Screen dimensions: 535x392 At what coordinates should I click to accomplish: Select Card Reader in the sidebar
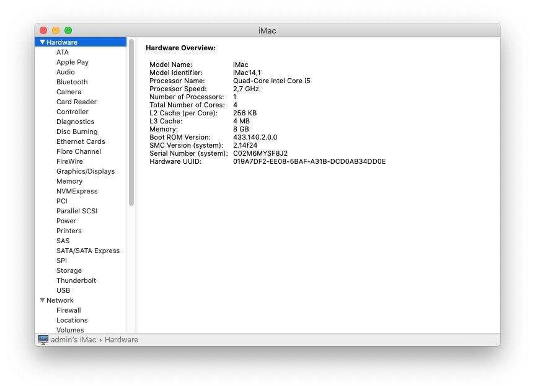[x=76, y=102]
